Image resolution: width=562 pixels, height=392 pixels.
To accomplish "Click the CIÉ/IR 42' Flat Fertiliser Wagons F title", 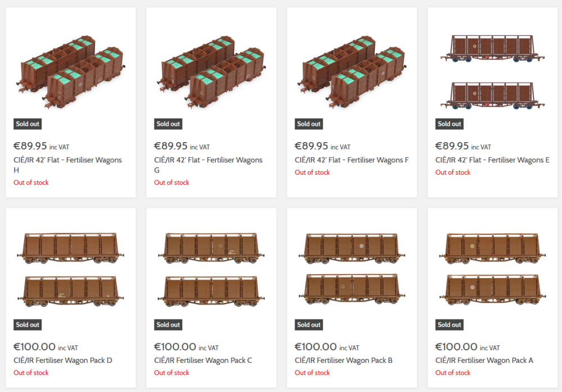I will pos(352,160).
